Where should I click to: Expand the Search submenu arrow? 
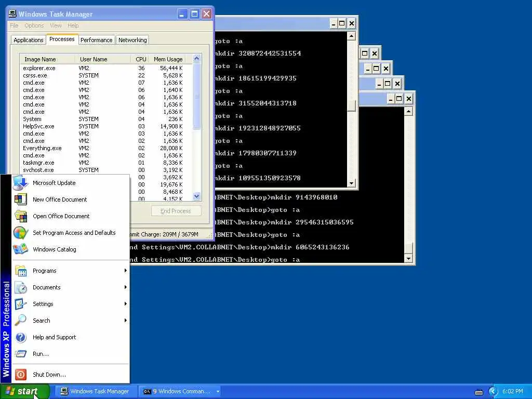click(x=126, y=320)
